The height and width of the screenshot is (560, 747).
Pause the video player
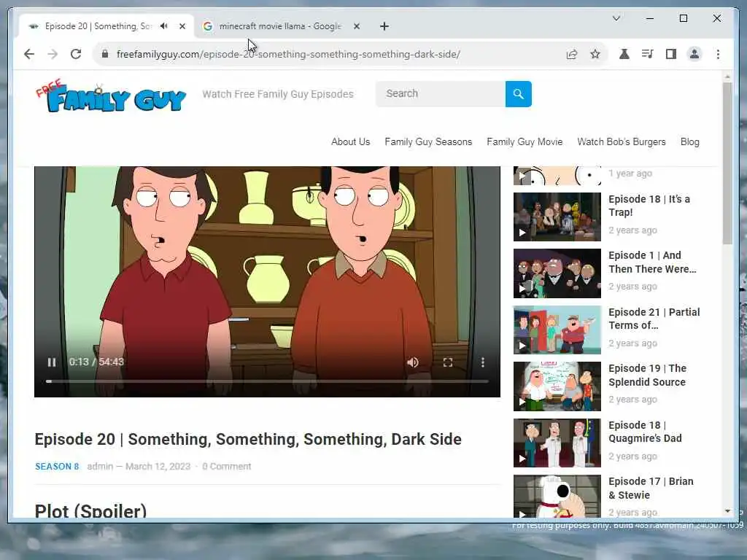pyautogui.click(x=52, y=362)
